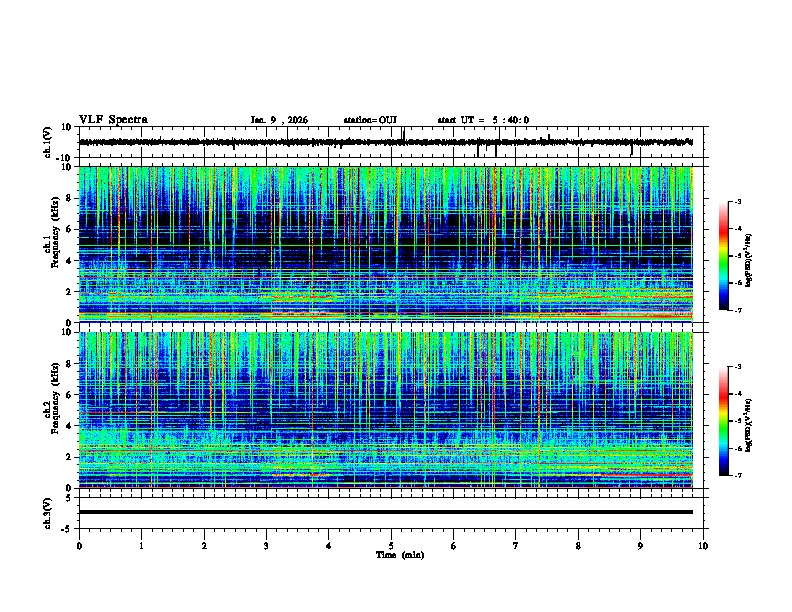
Task: Click the "-3" label on ch.1 color bar
Action: pos(737,202)
